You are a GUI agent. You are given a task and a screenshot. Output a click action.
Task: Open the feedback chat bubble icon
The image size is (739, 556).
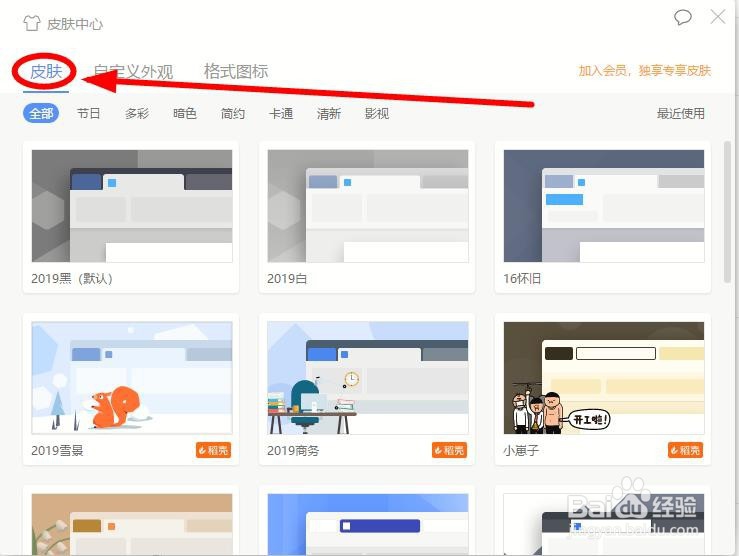click(682, 18)
